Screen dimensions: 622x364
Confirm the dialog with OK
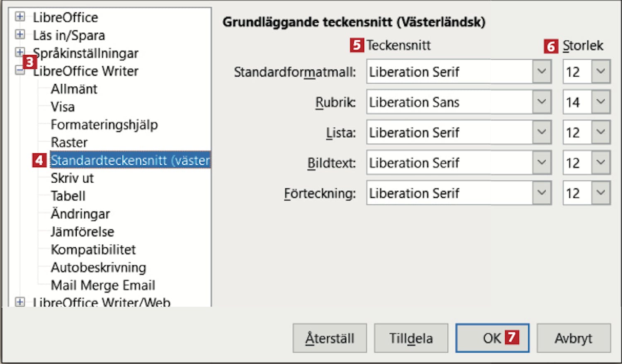click(x=492, y=338)
